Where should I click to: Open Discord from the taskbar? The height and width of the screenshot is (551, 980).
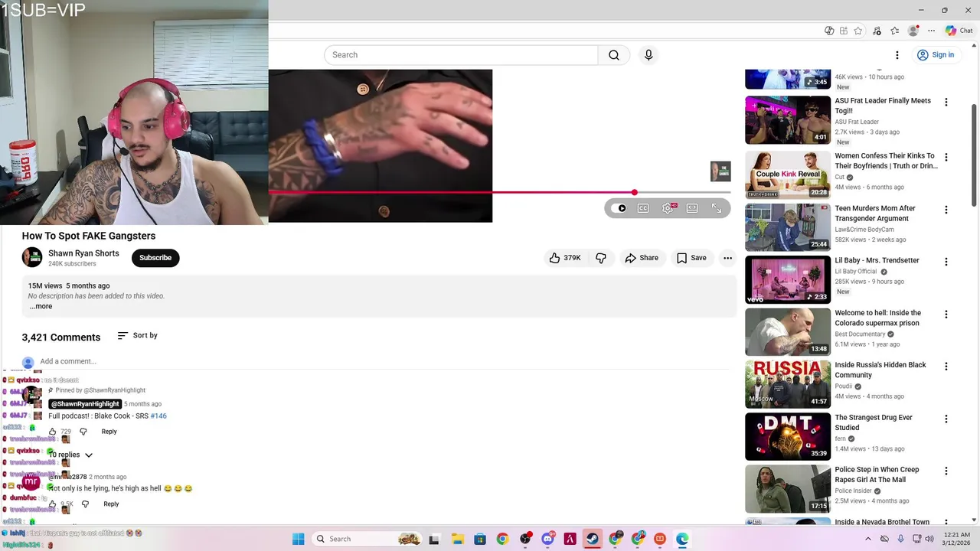[547, 539]
